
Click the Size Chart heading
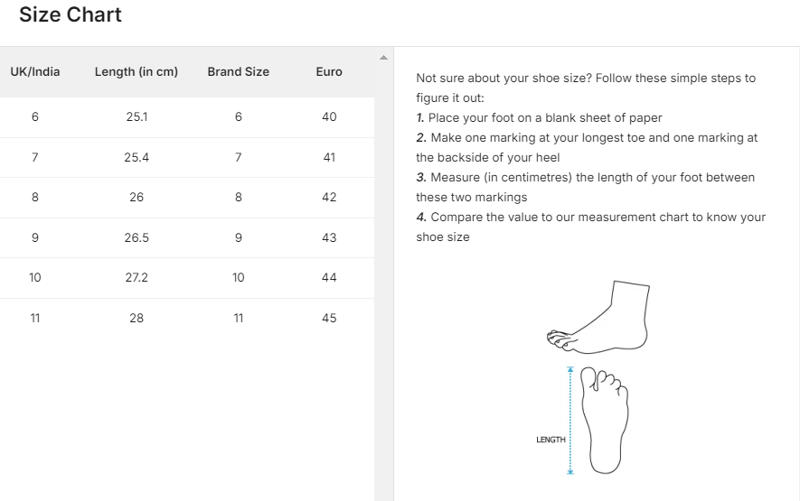70,15
